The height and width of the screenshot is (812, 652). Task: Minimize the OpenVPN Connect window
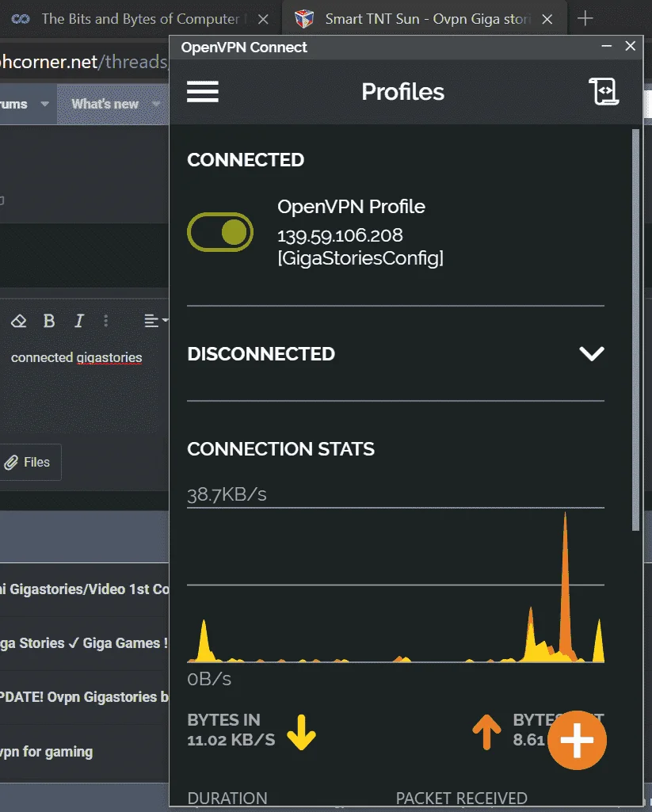[606, 47]
